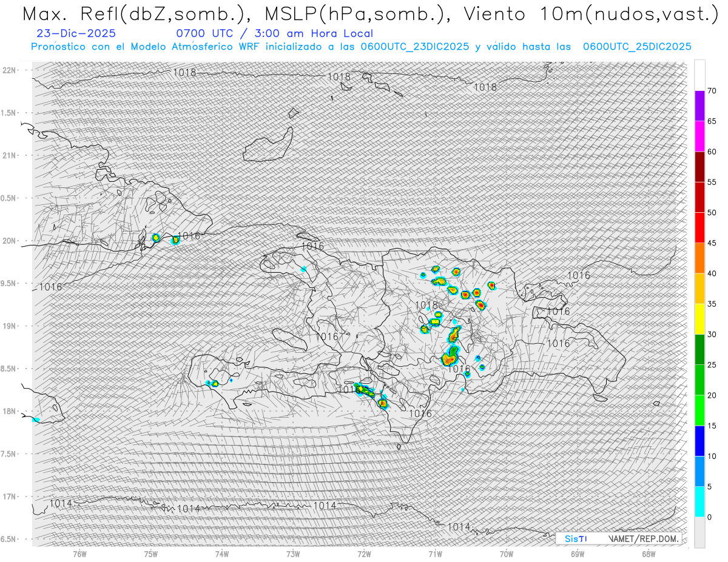Click the "22N" latitude axis label
The height and width of the screenshot is (562, 728).
click(x=10, y=70)
